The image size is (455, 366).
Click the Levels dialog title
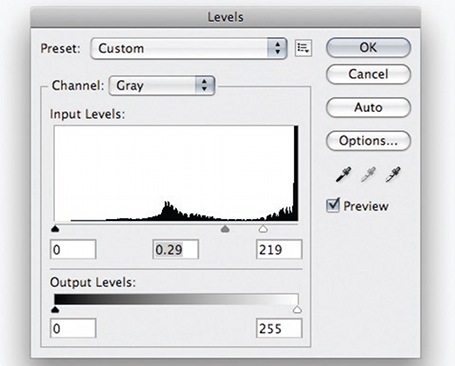[226, 17]
